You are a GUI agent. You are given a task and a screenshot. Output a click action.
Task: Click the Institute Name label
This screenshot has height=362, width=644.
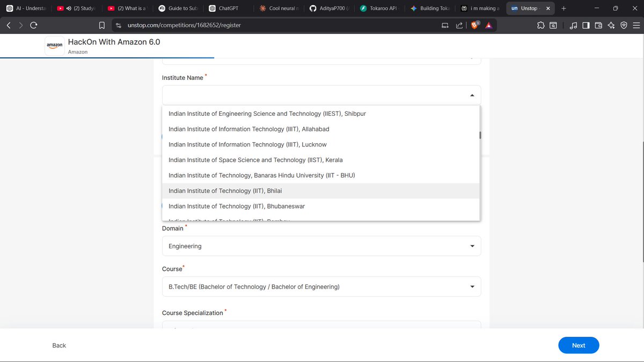pyautogui.click(x=182, y=78)
